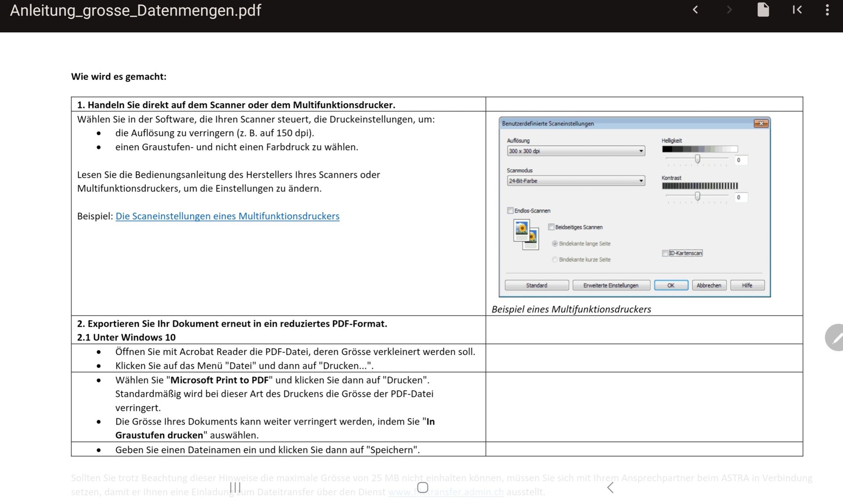Select Bindekante kurze Seite radio option

555,259
